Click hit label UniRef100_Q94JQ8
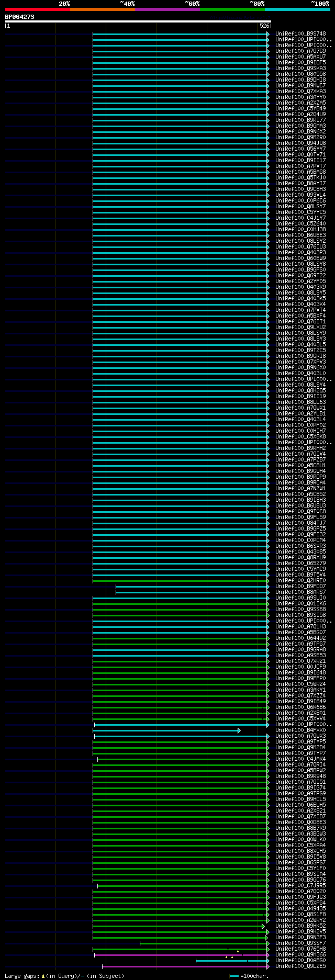The width and height of the screenshot is (335, 980). (300, 143)
